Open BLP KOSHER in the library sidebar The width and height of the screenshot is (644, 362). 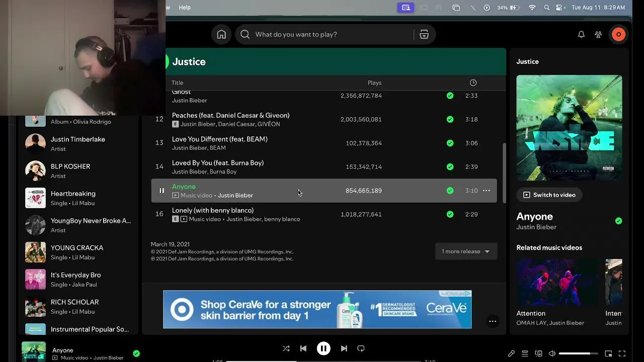point(78,170)
